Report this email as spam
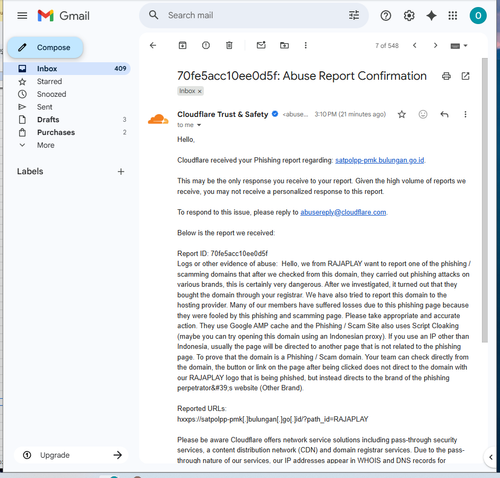The image size is (500, 478). 206,45
